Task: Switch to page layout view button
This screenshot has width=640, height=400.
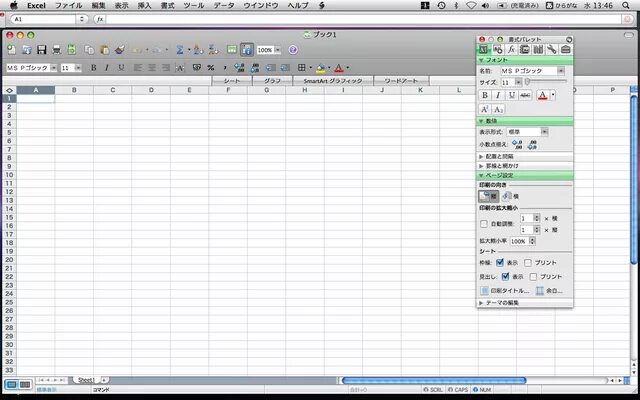Action: tap(25, 384)
